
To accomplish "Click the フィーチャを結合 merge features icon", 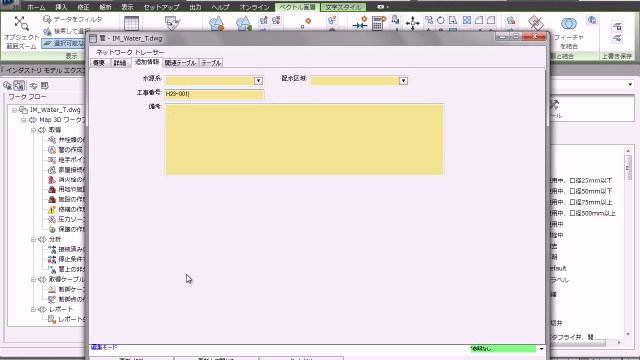I will click(568, 24).
